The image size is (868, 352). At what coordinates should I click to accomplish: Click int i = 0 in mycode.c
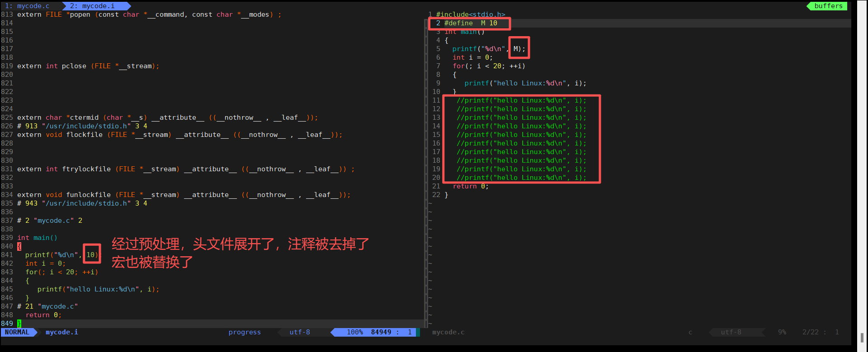[x=473, y=57]
